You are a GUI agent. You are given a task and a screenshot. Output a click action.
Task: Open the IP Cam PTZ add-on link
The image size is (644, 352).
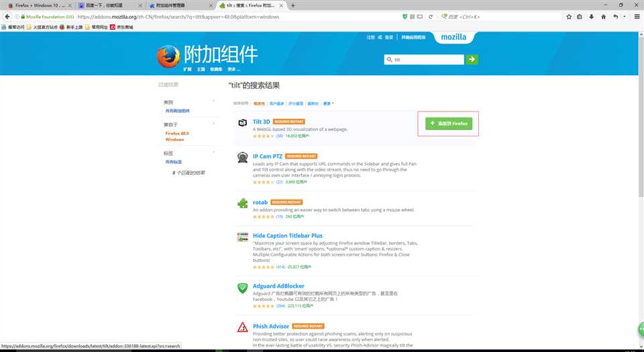tap(268, 157)
